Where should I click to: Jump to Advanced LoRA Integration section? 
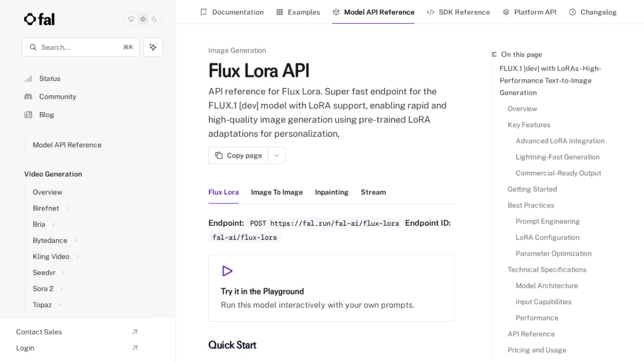pos(560,141)
